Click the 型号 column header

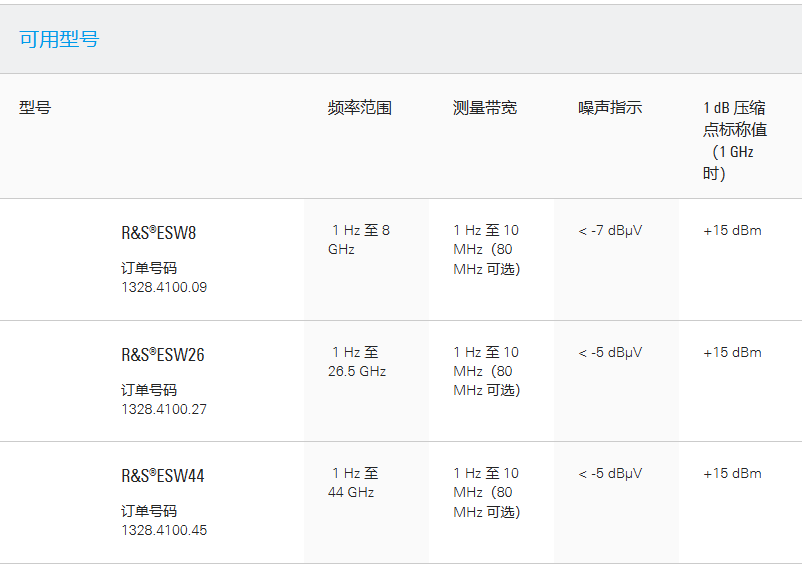[x=35, y=108]
